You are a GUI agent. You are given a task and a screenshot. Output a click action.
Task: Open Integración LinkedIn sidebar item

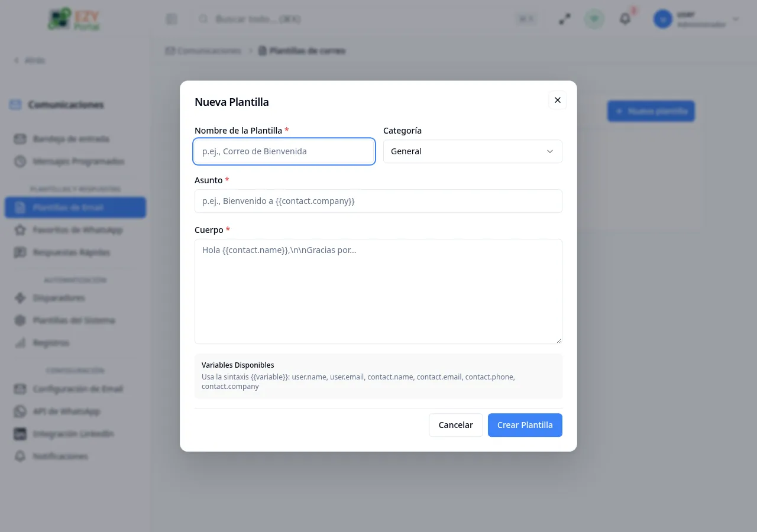pos(75,434)
